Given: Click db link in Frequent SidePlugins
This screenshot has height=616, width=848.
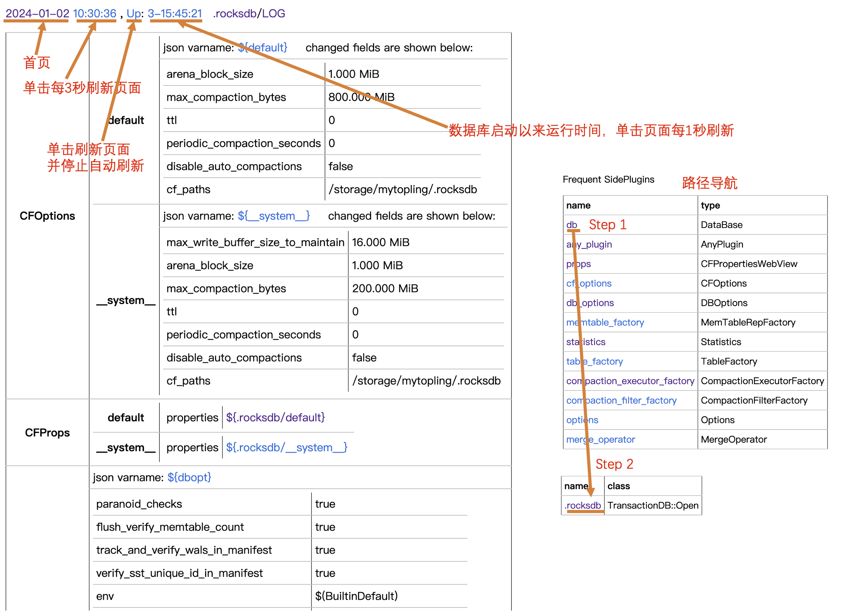Looking at the screenshot, I should pos(571,225).
